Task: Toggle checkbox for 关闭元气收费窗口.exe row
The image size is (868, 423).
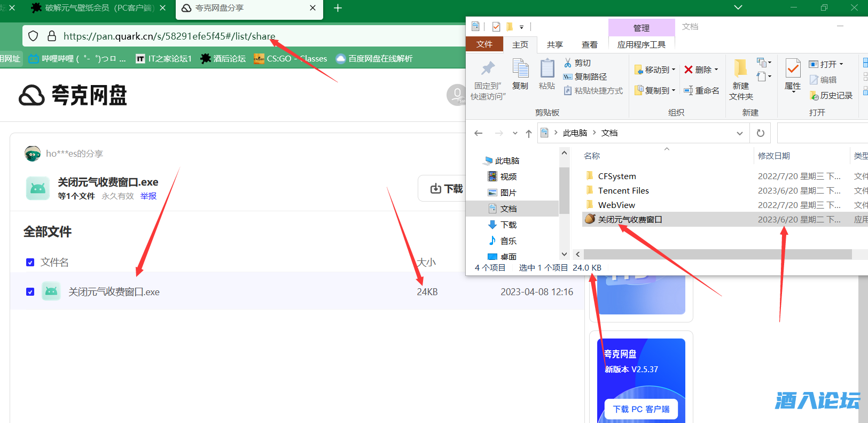Action: coord(30,292)
